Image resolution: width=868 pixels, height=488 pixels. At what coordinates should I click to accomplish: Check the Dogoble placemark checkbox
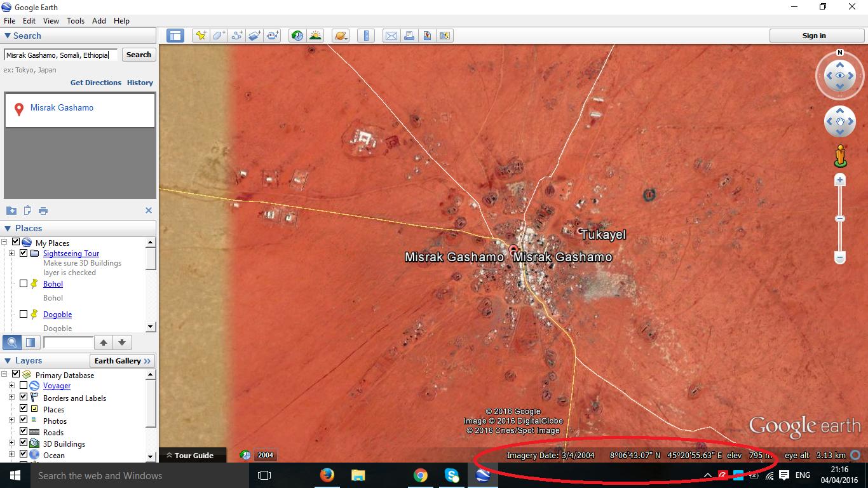click(24, 314)
